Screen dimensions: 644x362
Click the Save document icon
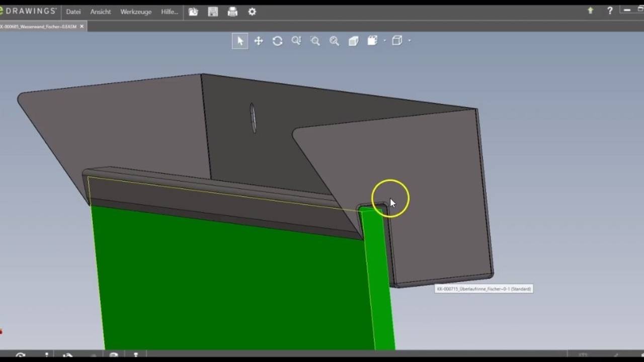tap(213, 12)
